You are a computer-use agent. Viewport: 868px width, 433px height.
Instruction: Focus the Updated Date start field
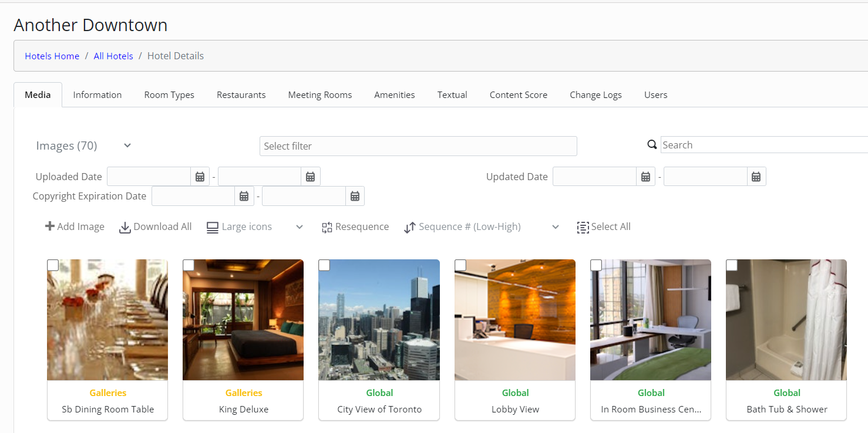[x=595, y=177]
